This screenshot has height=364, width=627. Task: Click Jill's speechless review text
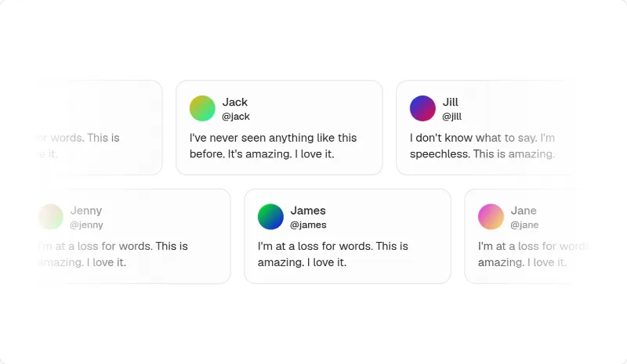pos(482,146)
